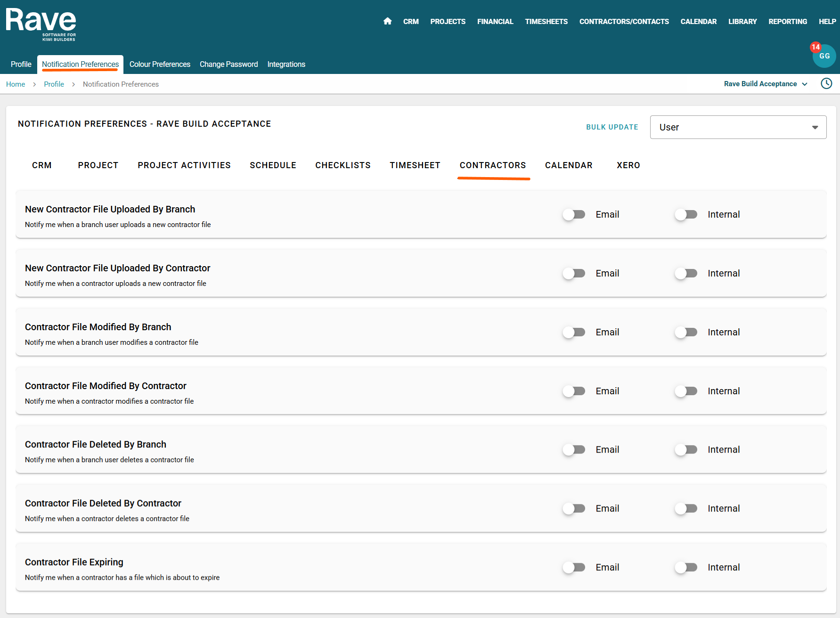This screenshot has height=618, width=840.
Task: Click the Bulk Update link
Action: [x=612, y=127]
